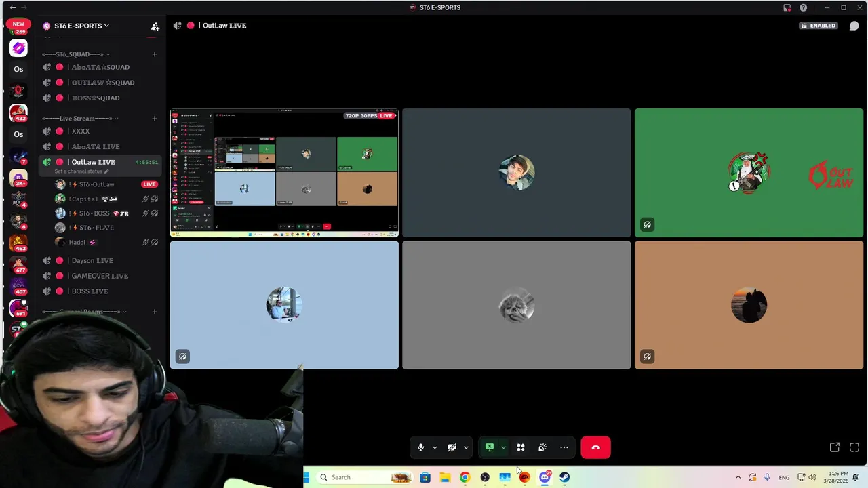Click the speaker icon beside OutLaw LIVE header

tap(177, 26)
